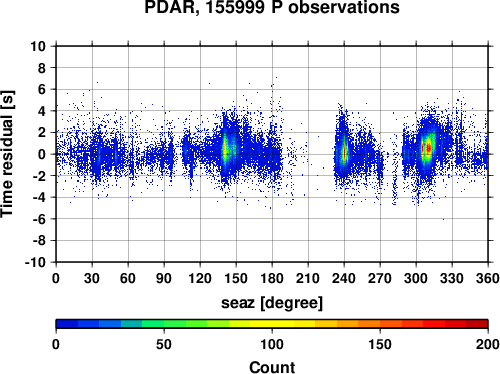Screen dimensions: 500x374
Task: Click the red density hotspot near seaz 310
Action: point(428,148)
